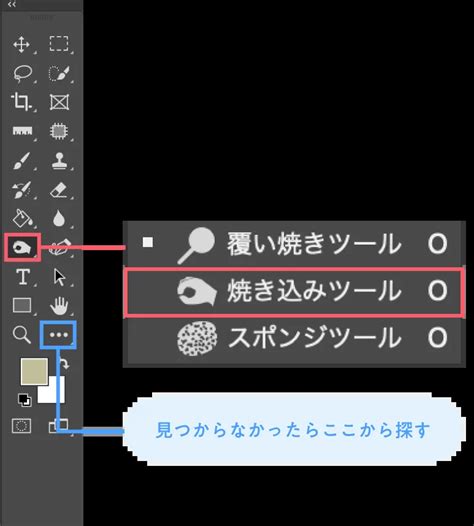Select the Zoom magnifier tool

(22, 335)
